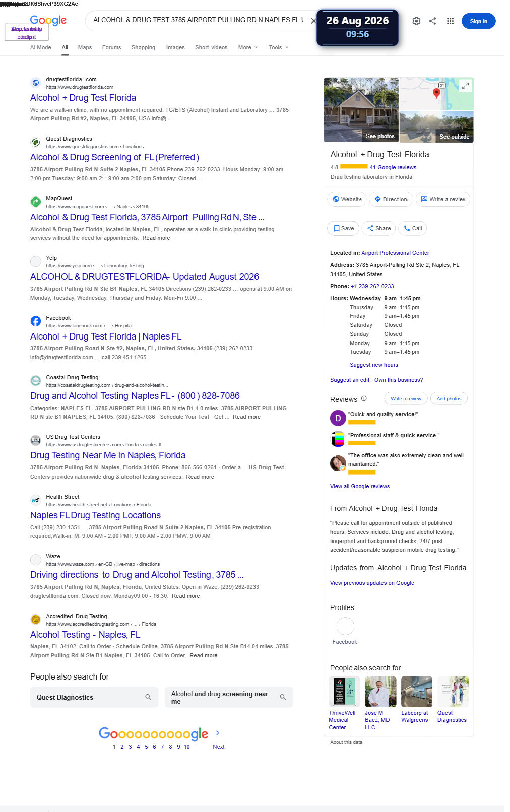
Task: Open the Facebook profile icon in Profiles
Action: (345, 626)
